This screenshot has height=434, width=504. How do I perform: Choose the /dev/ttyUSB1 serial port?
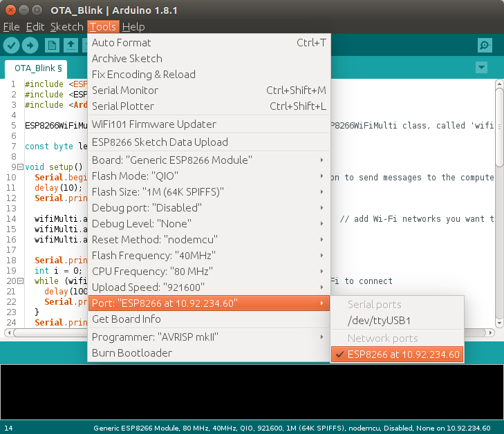(380, 321)
